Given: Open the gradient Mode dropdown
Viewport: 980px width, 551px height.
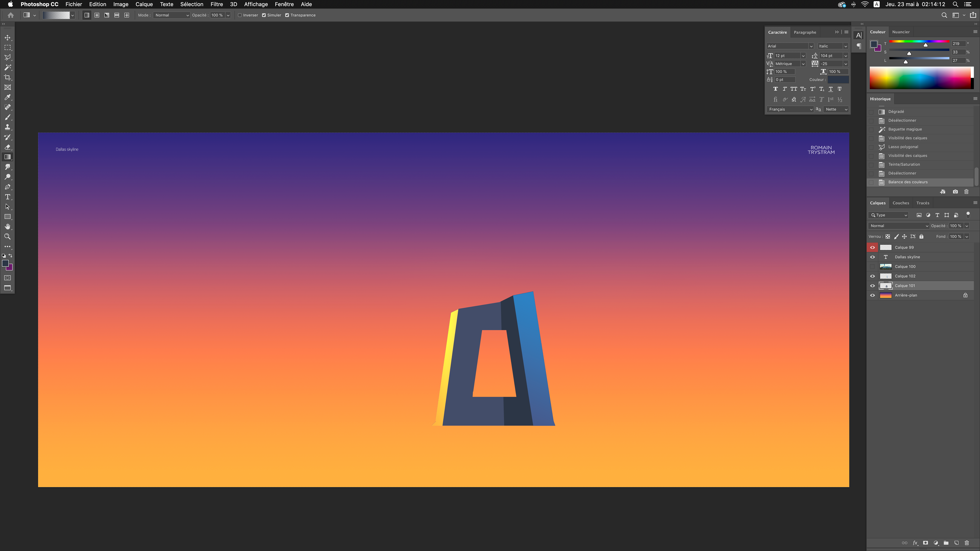Looking at the screenshot, I should (x=171, y=15).
